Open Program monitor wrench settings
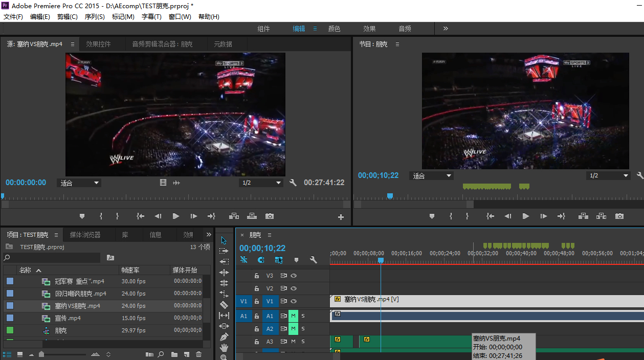Viewport: 644px width, 360px height. coord(640,175)
